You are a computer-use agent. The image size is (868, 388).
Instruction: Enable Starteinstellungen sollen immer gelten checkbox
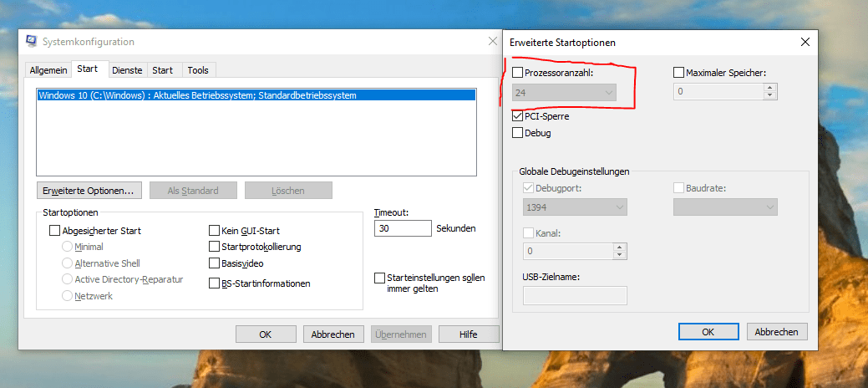[x=380, y=278]
